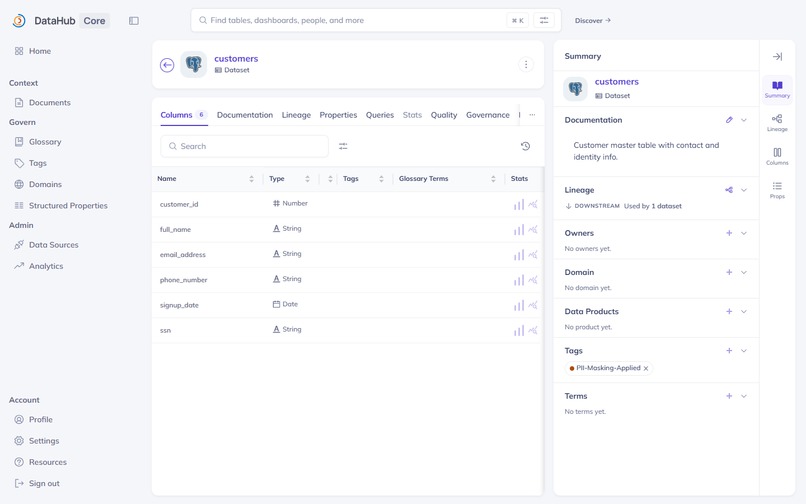806x504 pixels.
Task: Collapse the Owners section chevron
Action: click(x=744, y=233)
